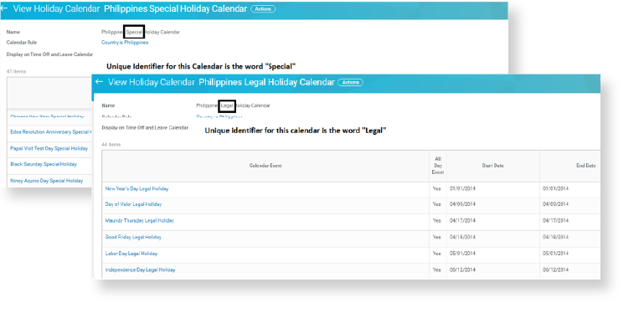Select start date 06/12/2014 cell

click(493, 270)
